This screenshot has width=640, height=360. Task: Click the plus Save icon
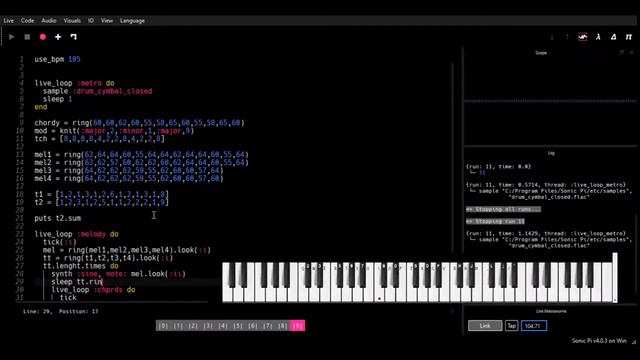[58, 37]
